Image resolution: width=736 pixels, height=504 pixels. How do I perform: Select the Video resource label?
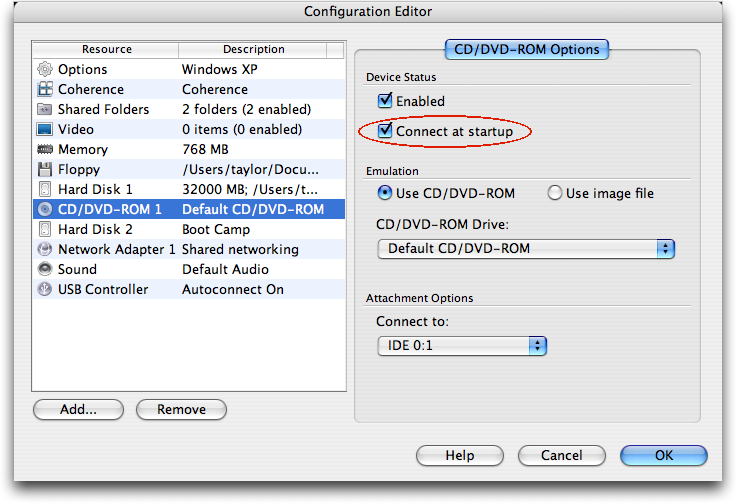pos(76,130)
